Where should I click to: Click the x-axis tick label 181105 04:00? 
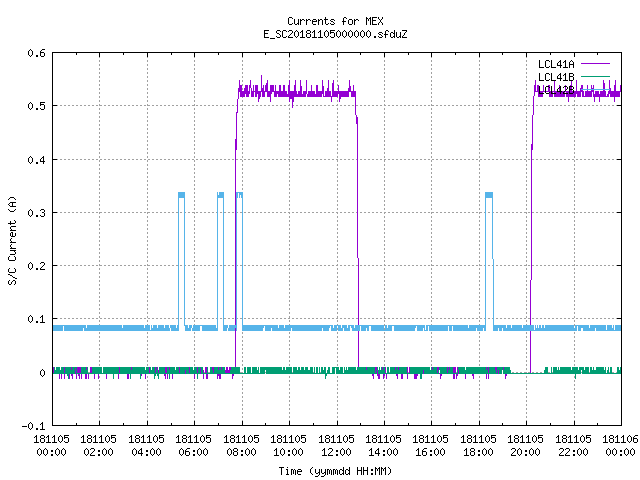[146, 446]
